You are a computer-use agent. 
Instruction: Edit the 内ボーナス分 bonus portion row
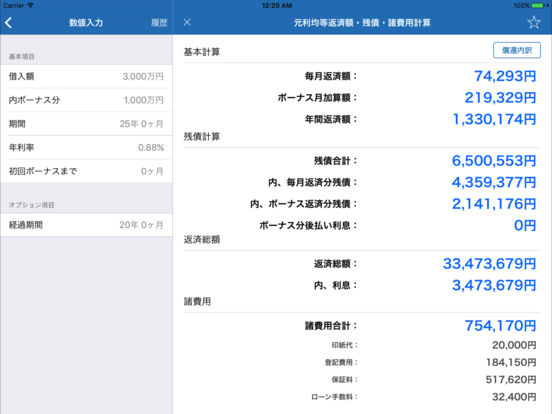tap(86, 100)
